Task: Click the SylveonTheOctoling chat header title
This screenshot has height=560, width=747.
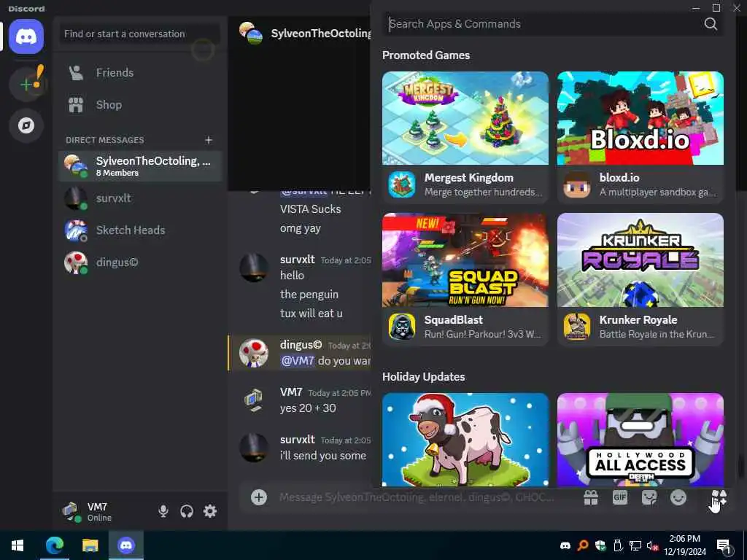Action: click(x=321, y=34)
